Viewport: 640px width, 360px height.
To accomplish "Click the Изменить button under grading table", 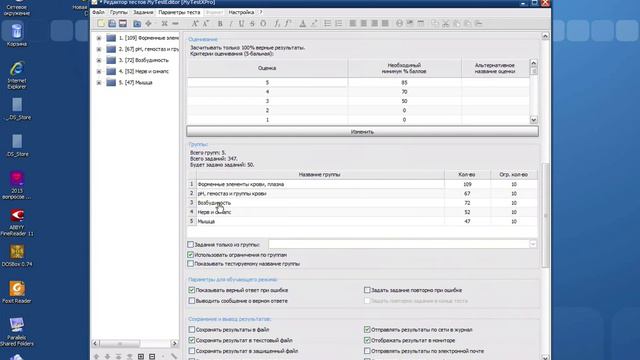I will [362, 132].
